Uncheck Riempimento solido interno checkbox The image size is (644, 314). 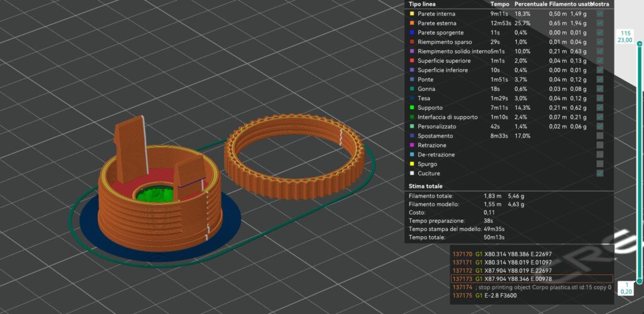click(599, 51)
